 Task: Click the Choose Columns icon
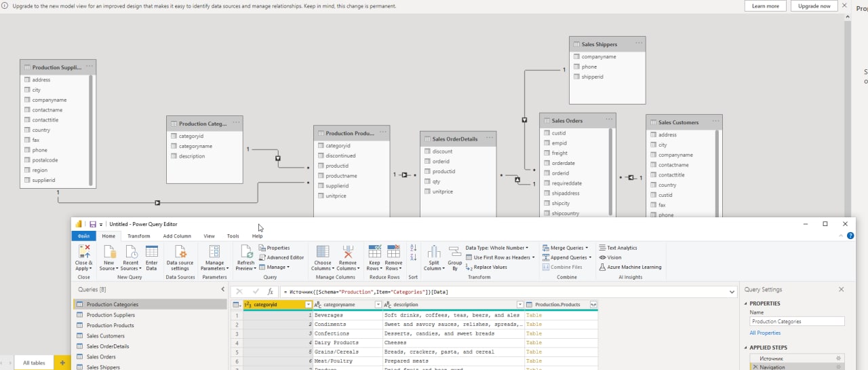[x=323, y=251]
